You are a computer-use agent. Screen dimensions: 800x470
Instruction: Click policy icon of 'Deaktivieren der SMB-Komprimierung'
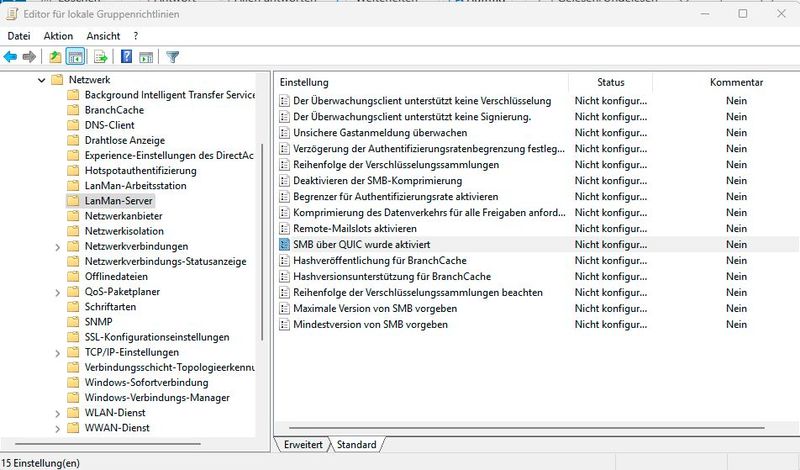(x=284, y=181)
